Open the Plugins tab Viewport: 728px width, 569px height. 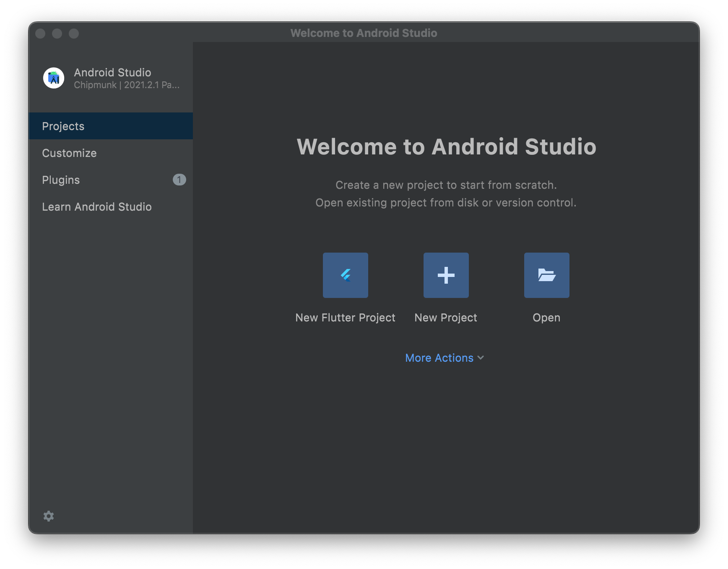(x=111, y=180)
